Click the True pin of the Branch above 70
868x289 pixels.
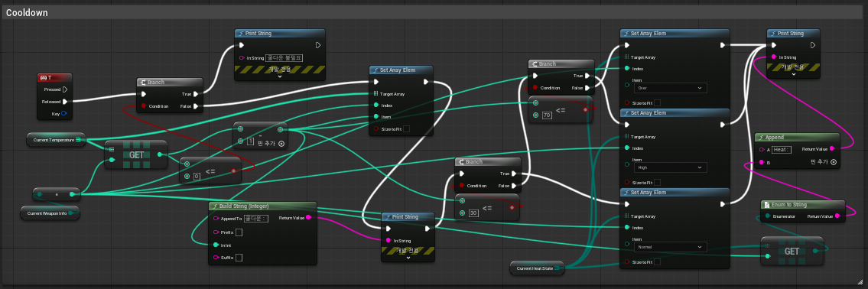[588, 76]
